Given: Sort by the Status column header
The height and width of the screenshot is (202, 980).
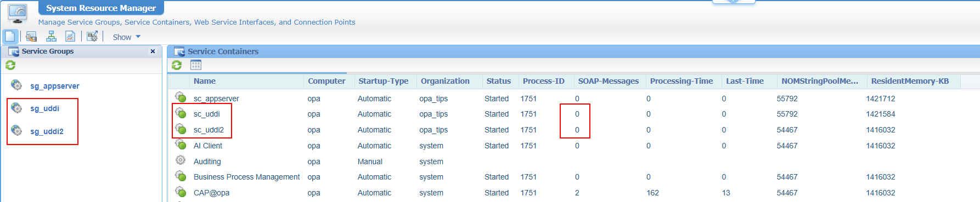Looking at the screenshot, I should point(499,81).
